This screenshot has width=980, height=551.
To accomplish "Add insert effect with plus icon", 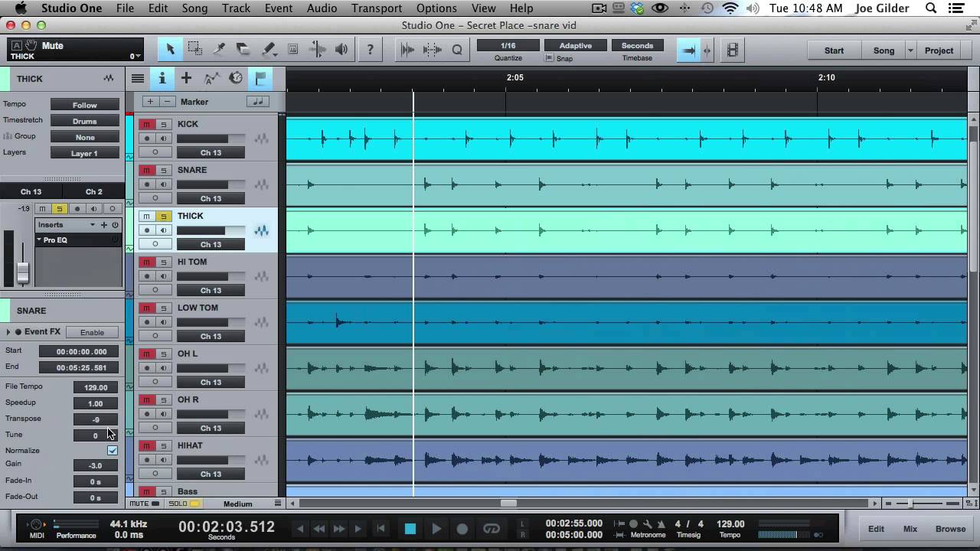I will [x=104, y=225].
